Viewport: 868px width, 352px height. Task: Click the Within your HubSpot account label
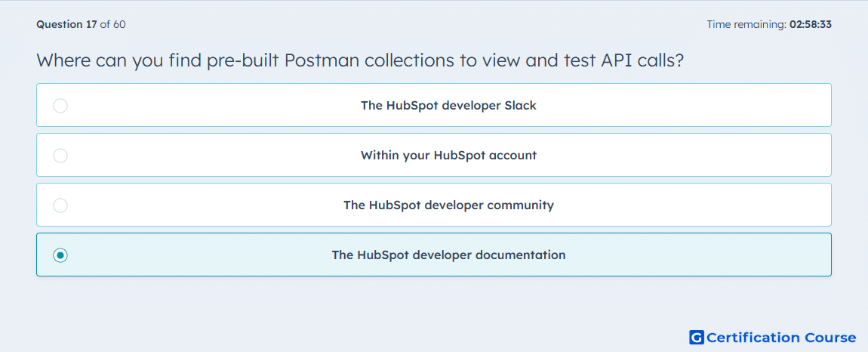pos(448,155)
